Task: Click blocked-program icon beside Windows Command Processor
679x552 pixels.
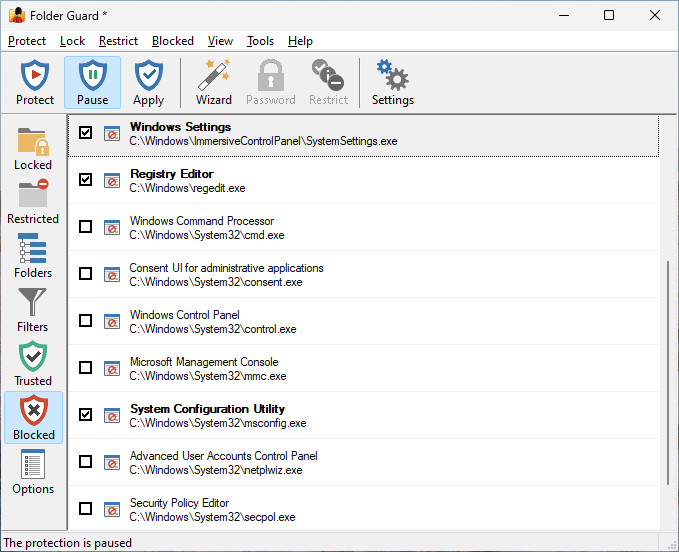Action: pyautogui.click(x=112, y=227)
